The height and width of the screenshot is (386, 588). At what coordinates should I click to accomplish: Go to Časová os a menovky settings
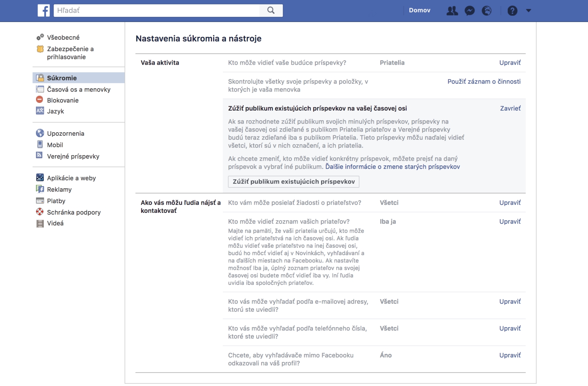pyautogui.click(x=79, y=89)
